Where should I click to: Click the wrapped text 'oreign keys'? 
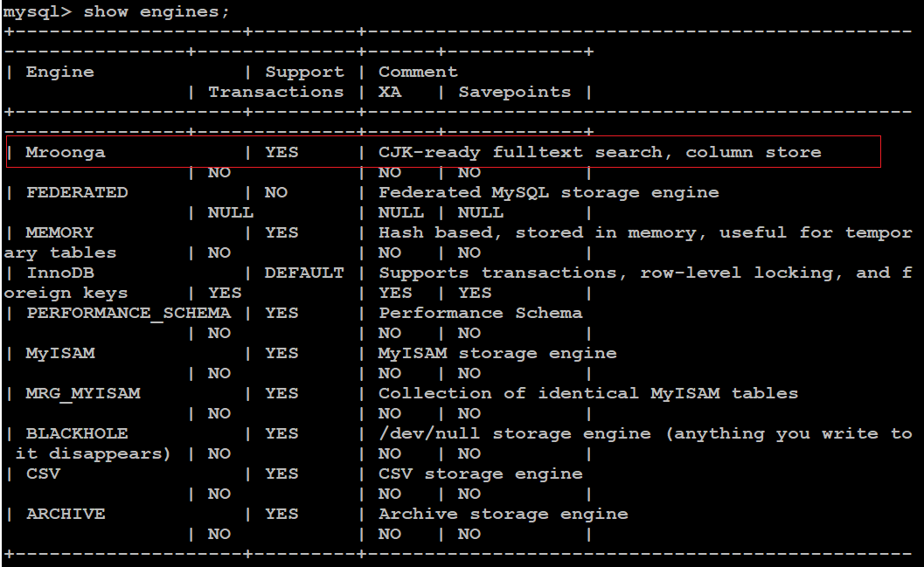66,294
